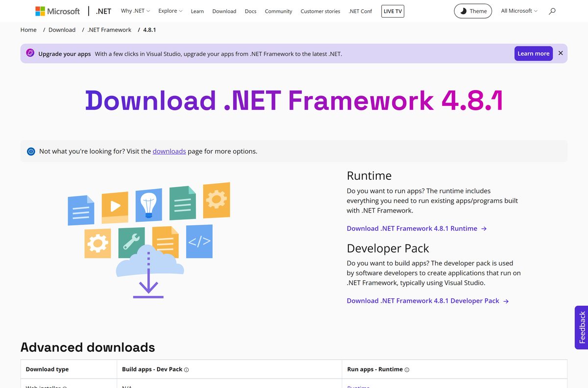The width and height of the screenshot is (588, 388).
Task: Click the Download type column header
Action: 47,369
